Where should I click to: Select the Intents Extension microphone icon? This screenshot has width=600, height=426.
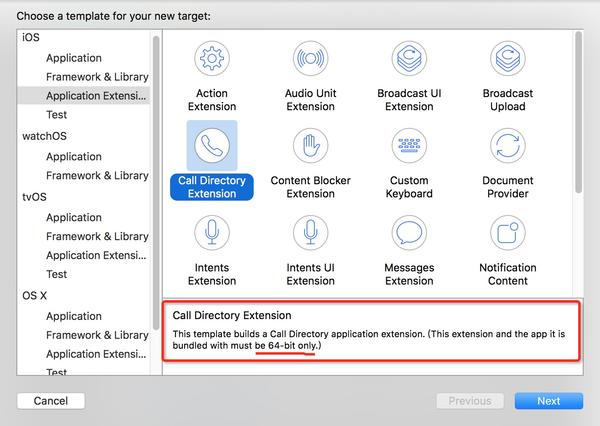(x=212, y=233)
